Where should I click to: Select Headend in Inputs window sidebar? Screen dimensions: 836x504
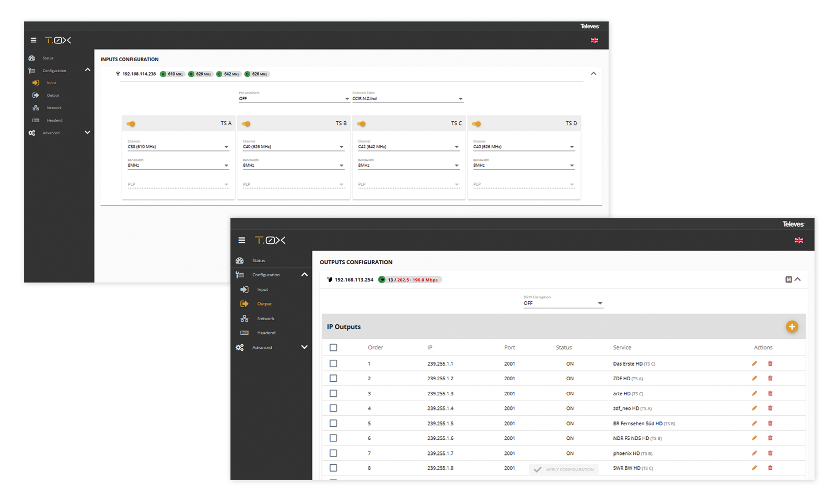pos(54,120)
